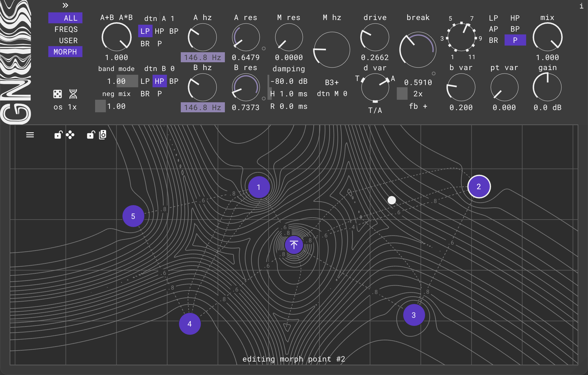Select morph point 4

point(190,324)
